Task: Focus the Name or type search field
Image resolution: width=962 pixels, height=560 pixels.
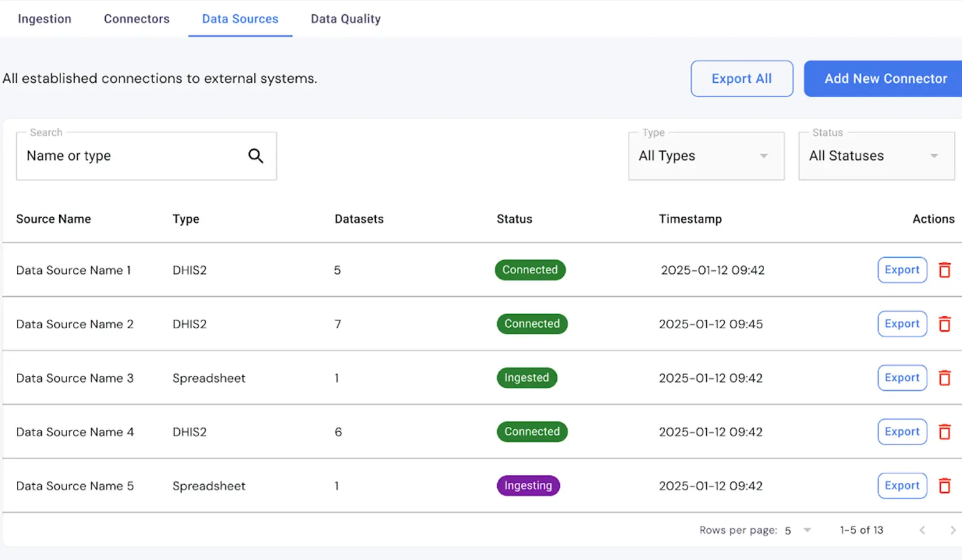Action: (131, 156)
